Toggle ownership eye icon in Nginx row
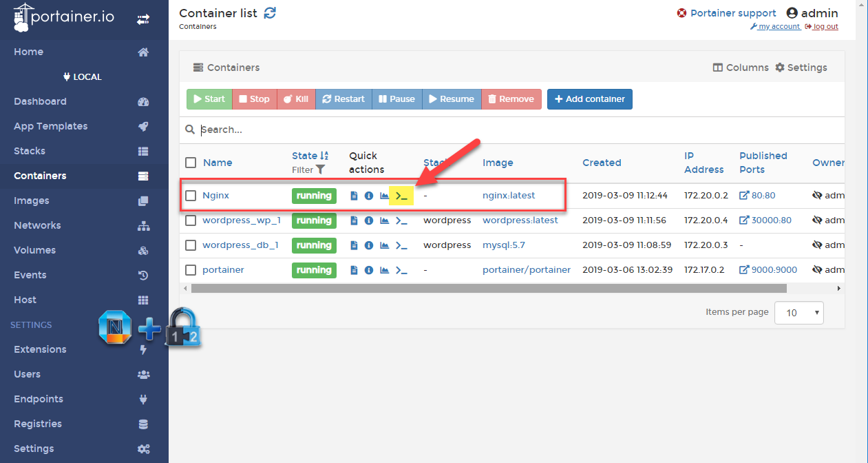The image size is (868, 463). point(818,196)
